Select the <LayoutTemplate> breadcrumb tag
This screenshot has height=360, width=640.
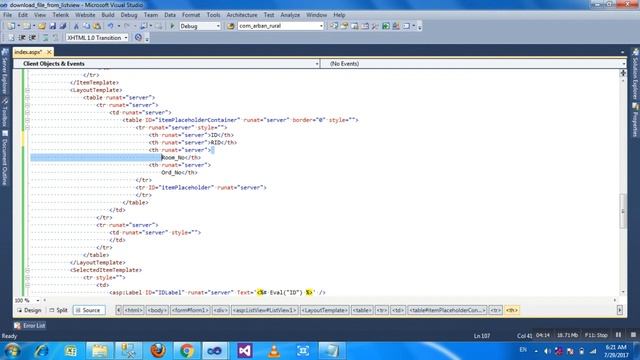point(324,310)
